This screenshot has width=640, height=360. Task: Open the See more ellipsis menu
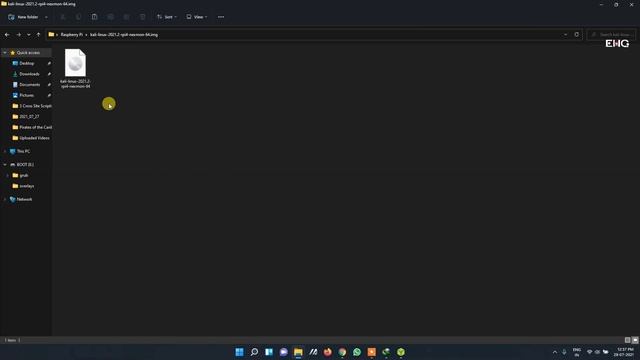tap(221, 17)
